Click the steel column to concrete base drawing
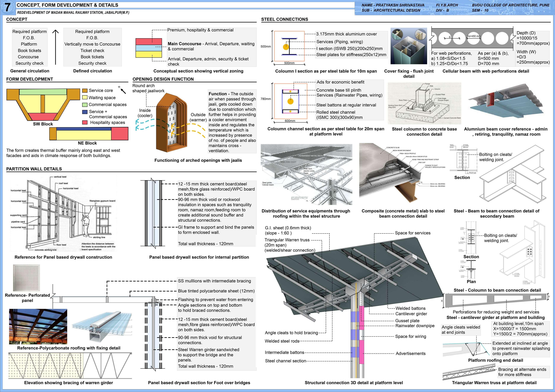Image resolution: width=555 pixels, height=392 pixels. [x=424, y=103]
